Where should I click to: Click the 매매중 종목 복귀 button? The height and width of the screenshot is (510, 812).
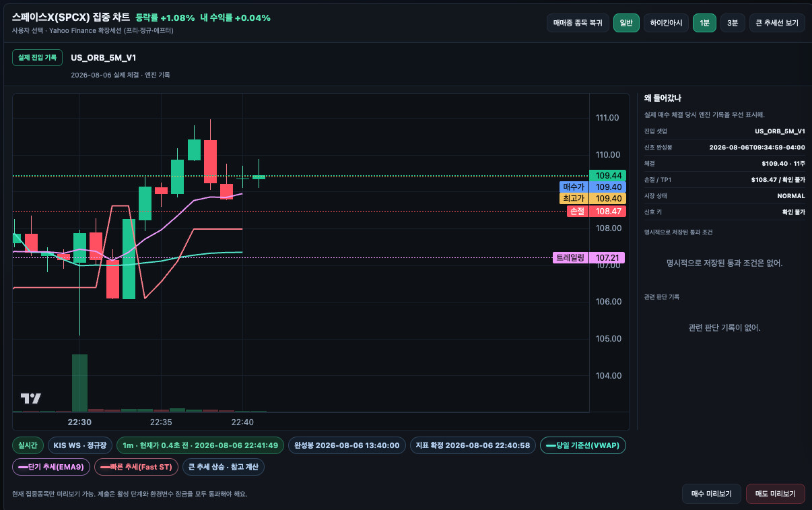pyautogui.click(x=578, y=23)
